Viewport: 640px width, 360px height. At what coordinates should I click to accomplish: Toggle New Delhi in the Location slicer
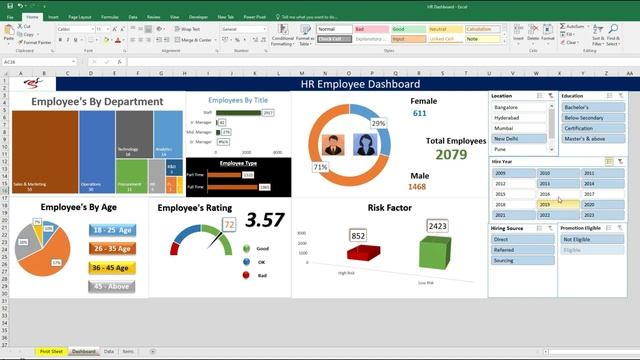pos(519,139)
